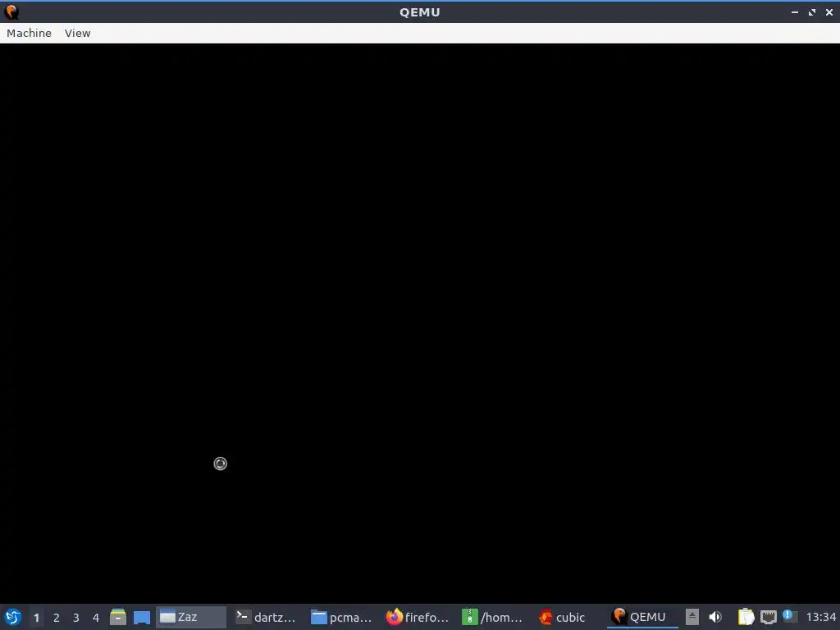Switch to the Firefox taskbar window
Image resolution: width=840 pixels, height=630 pixels.
click(418, 617)
